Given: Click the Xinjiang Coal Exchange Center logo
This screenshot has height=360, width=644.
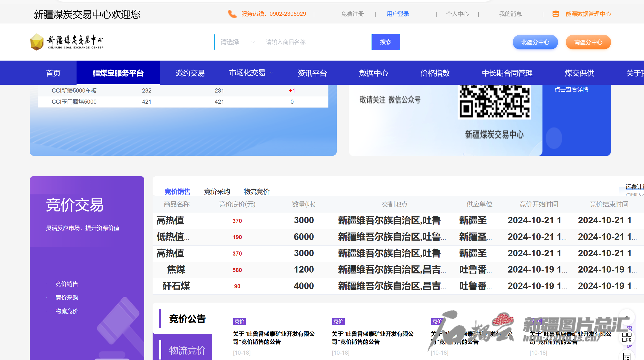Looking at the screenshot, I should coord(67,42).
